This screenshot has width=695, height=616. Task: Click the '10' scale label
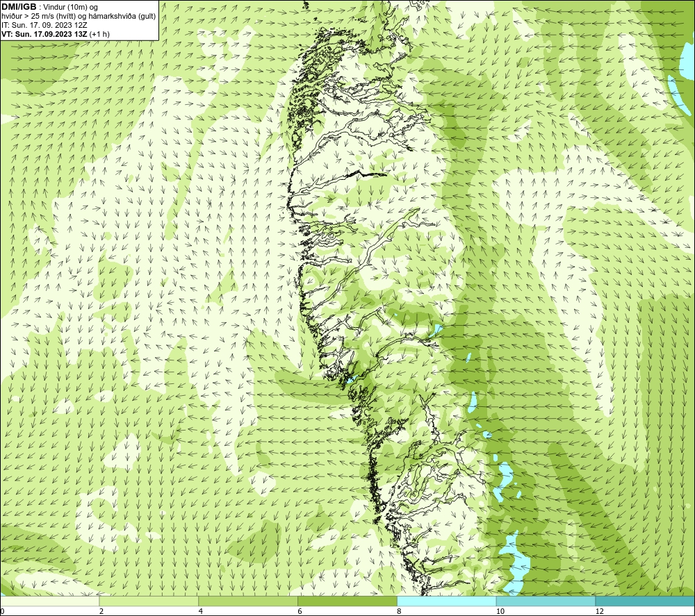pyautogui.click(x=500, y=611)
